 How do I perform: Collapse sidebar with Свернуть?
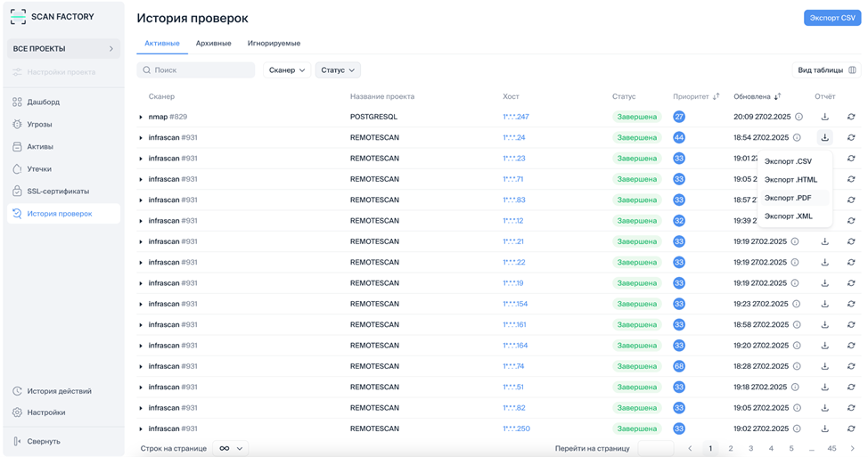(x=44, y=441)
